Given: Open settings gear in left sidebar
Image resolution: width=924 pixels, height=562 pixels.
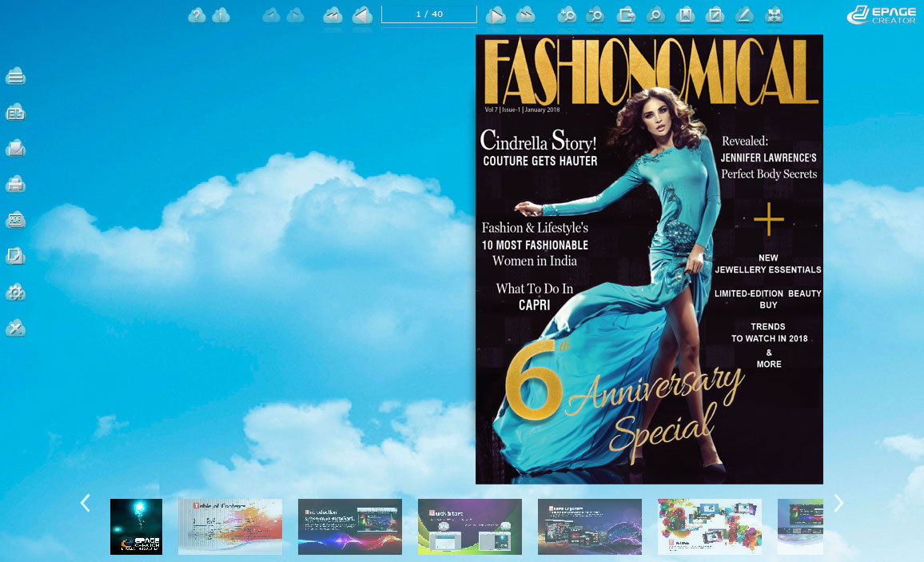Looking at the screenshot, I should click(x=16, y=293).
